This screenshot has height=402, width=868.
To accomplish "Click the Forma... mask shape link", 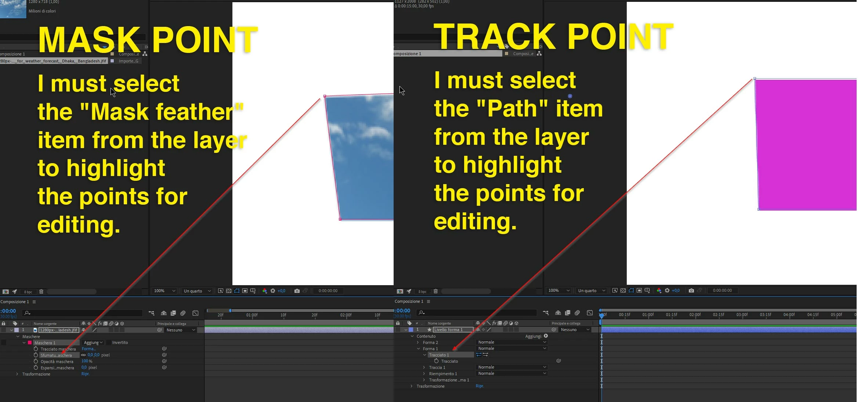I will click(x=88, y=349).
